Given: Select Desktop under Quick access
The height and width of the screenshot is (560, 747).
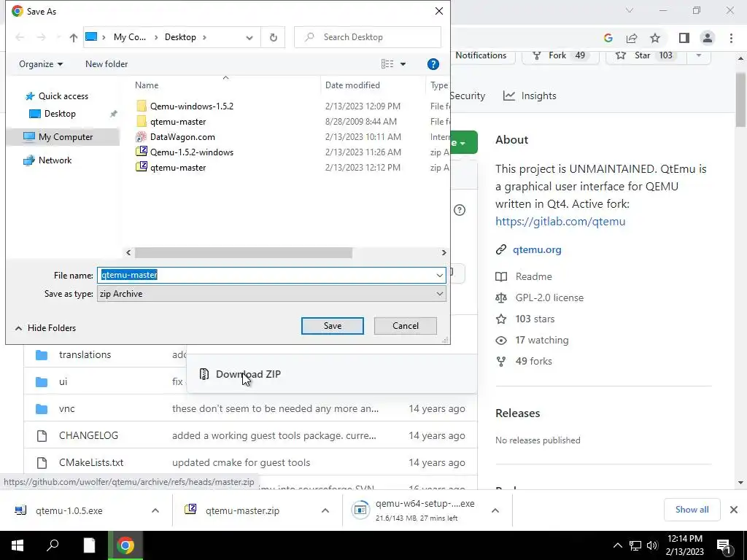Looking at the screenshot, I should click(x=60, y=114).
